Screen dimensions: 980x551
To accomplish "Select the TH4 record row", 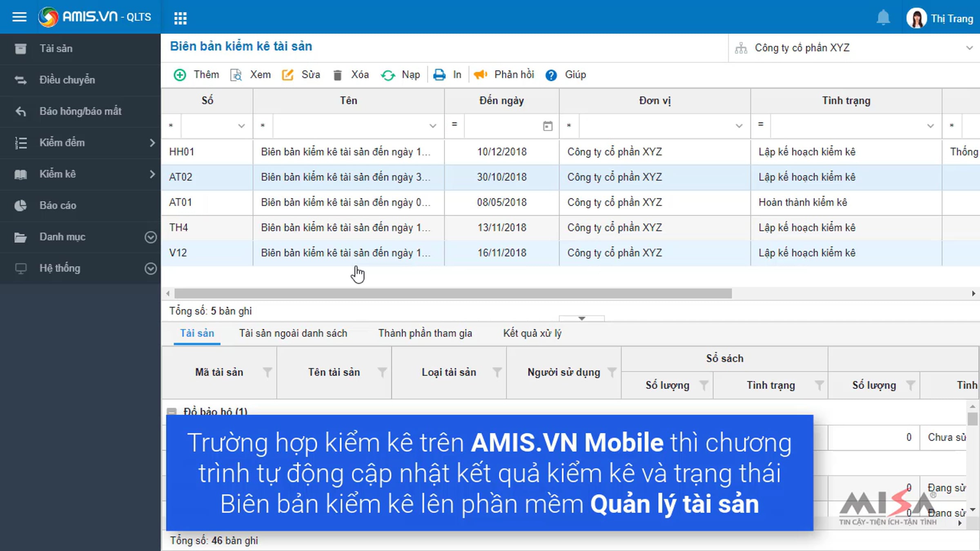I will [x=570, y=228].
